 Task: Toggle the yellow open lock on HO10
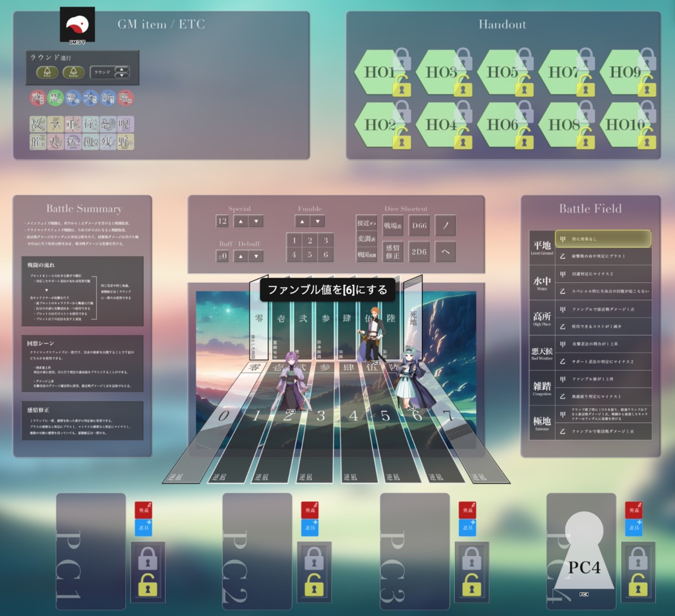(x=647, y=137)
